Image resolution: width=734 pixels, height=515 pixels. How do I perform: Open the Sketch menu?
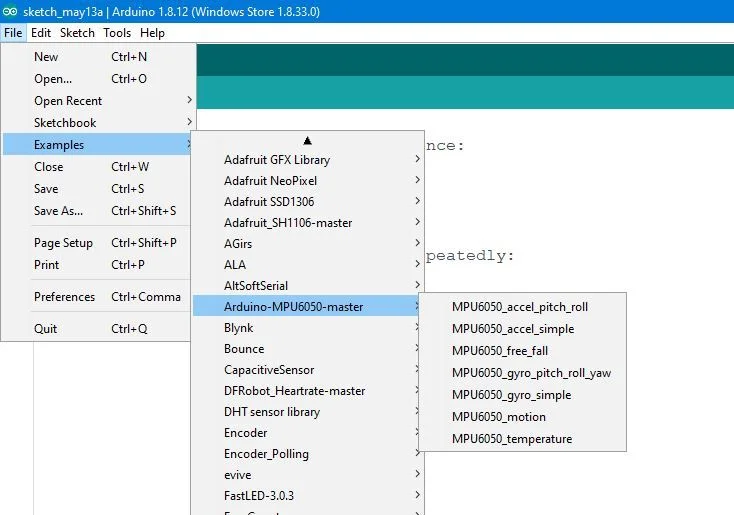[x=77, y=33]
